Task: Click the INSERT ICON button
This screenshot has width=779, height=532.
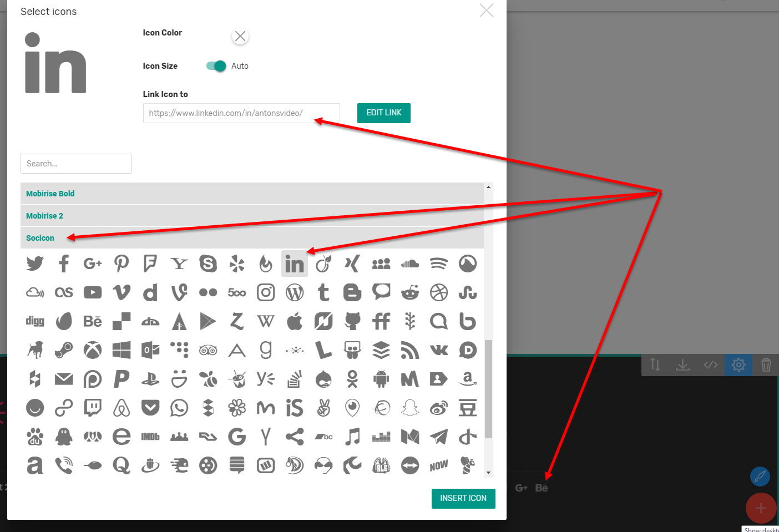Action: pyautogui.click(x=463, y=498)
